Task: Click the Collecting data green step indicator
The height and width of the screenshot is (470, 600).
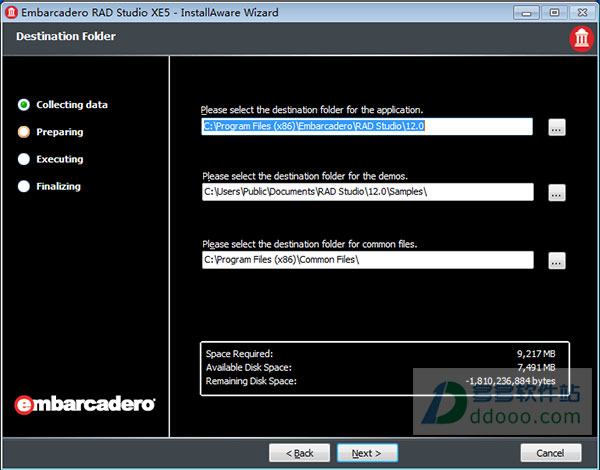Action: (24, 104)
